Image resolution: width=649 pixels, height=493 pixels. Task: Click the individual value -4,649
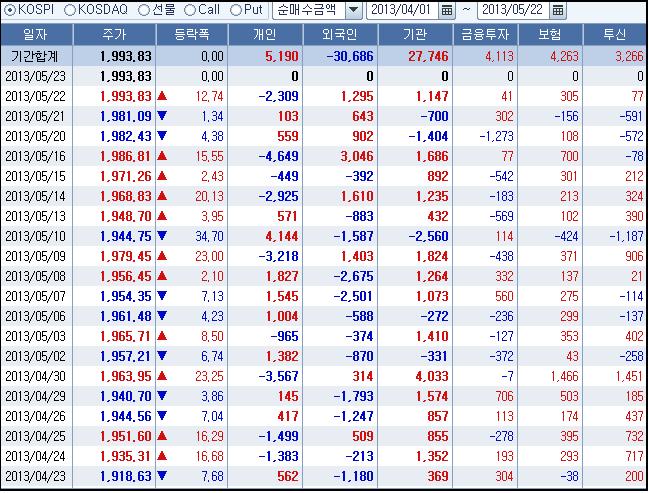coord(279,156)
